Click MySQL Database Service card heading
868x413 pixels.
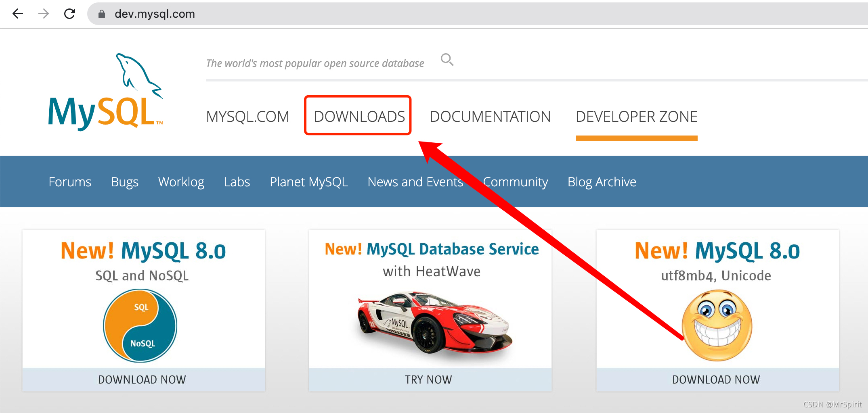(x=432, y=249)
